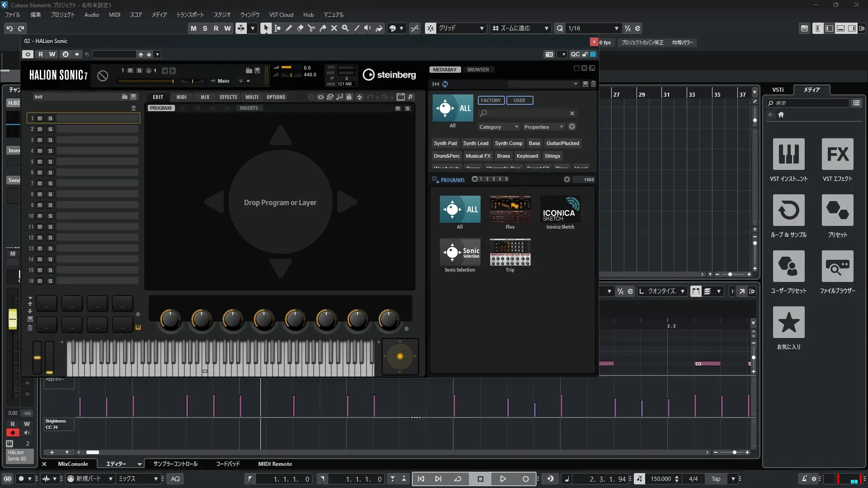Open the Favorites star tile

(x=788, y=323)
